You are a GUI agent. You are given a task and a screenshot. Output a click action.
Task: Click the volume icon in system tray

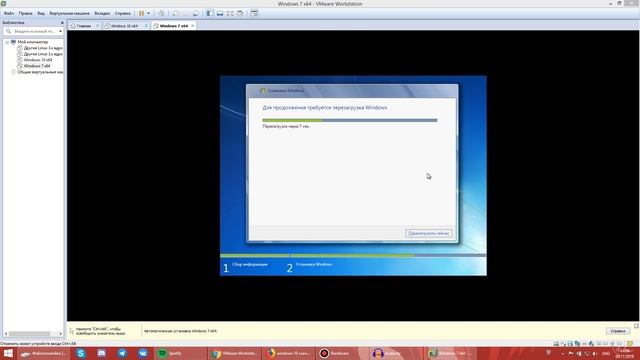coord(595,353)
